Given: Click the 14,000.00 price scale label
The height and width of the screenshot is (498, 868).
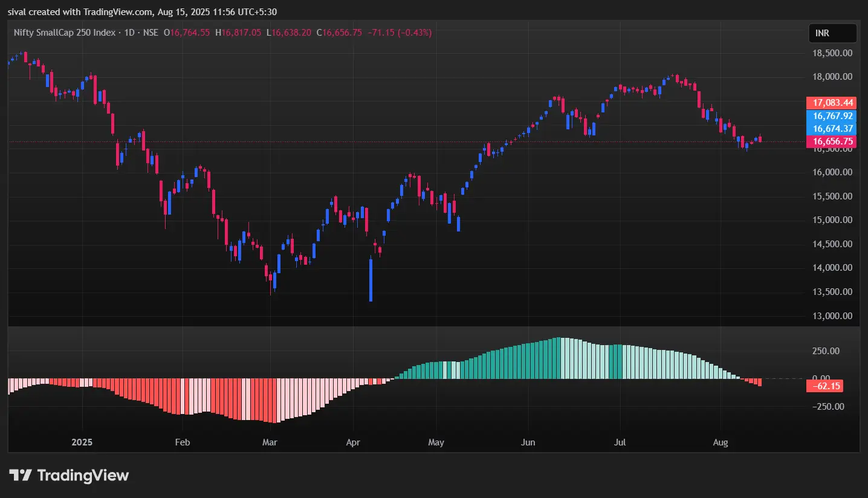Looking at the screenshot, I should (831, 268).
